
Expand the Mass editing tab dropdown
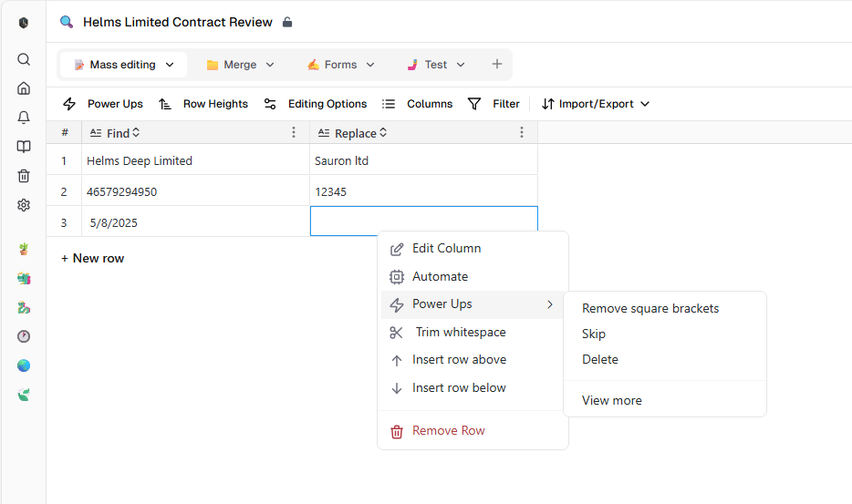pos(170,65)
